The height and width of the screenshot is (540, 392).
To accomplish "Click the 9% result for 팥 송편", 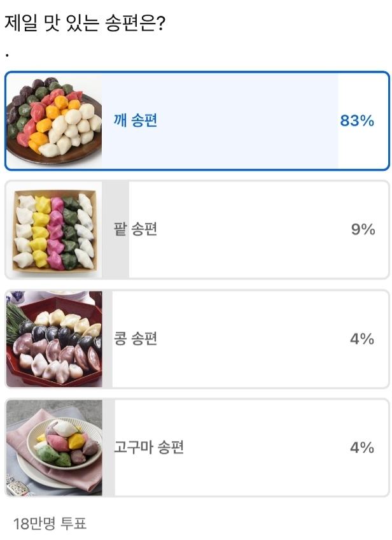I will (363, 230).
